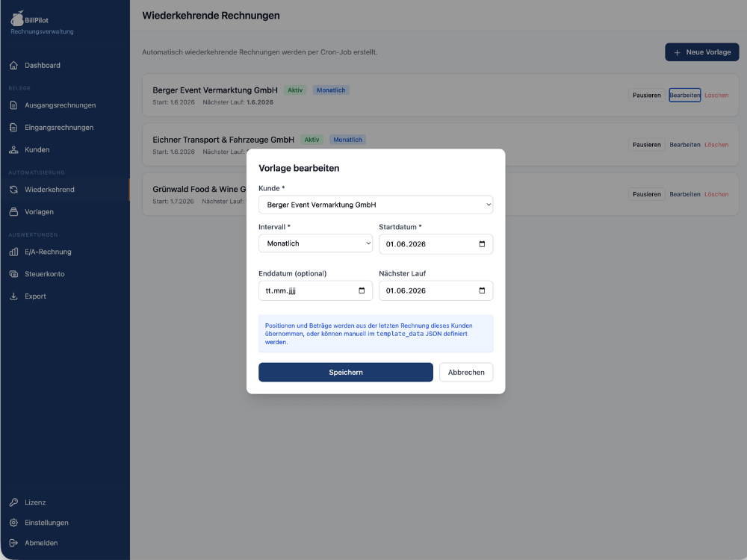The height and width of the screenshot is (560, 747).
Task: Click the E/A-Rechnung chart icon
Action: 13,252
